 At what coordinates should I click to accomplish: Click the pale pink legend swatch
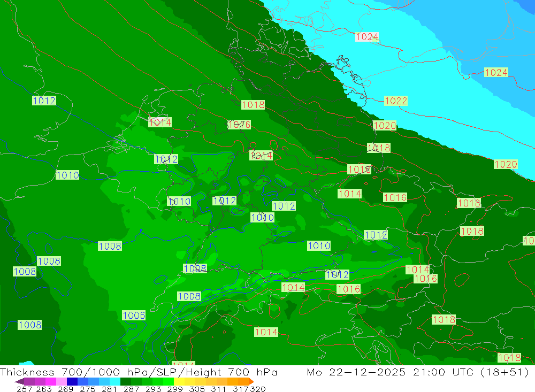click(x=62, y=381)
